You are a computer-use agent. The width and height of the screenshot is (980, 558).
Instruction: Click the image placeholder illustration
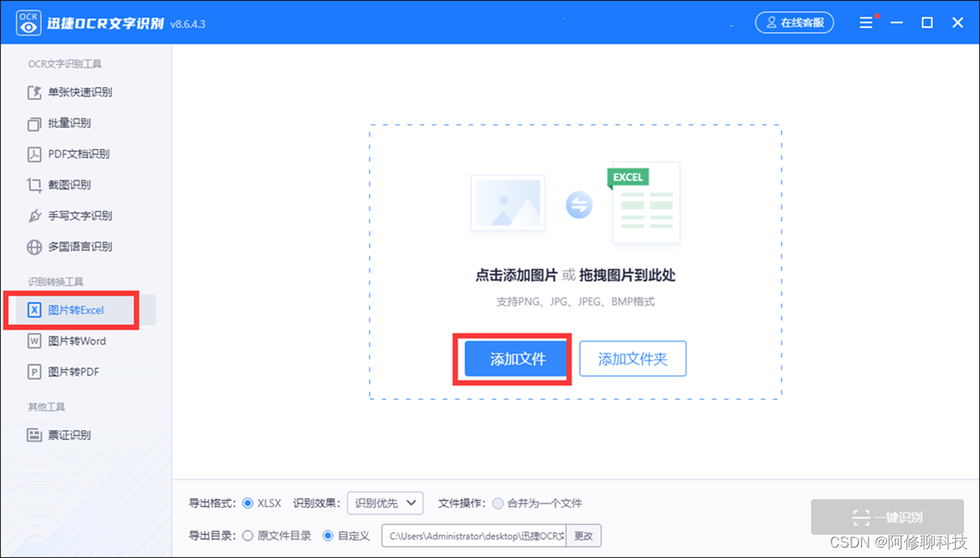click(x=508, y=204)
